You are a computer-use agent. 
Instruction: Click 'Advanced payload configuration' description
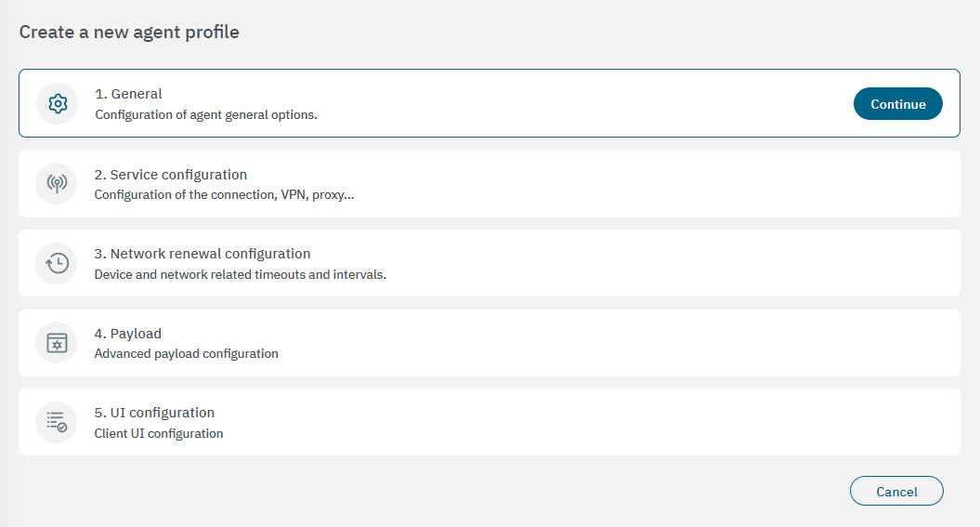point(186,354)
